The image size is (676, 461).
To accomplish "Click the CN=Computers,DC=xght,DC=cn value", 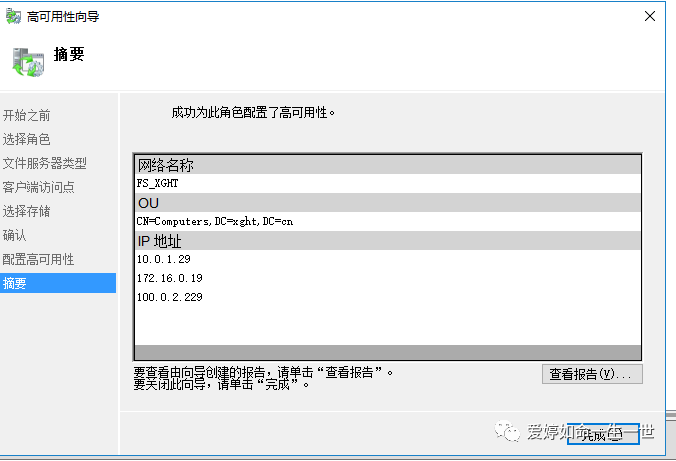I will [x=215, y=222].
